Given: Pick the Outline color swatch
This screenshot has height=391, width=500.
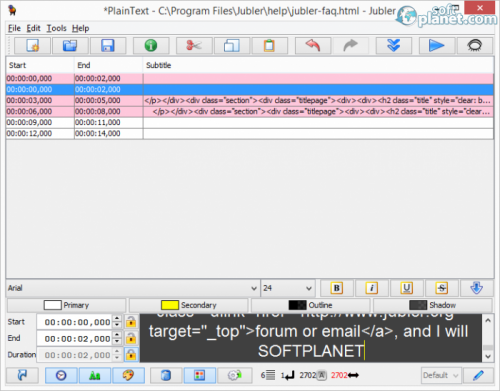Looking at the screenshot, I should click(297, 305).
